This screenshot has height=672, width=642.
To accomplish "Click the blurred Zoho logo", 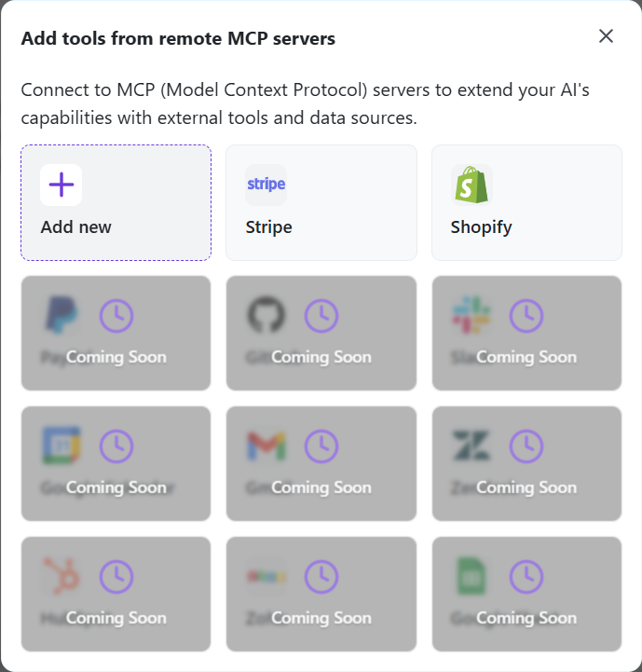I will point(266,576).
